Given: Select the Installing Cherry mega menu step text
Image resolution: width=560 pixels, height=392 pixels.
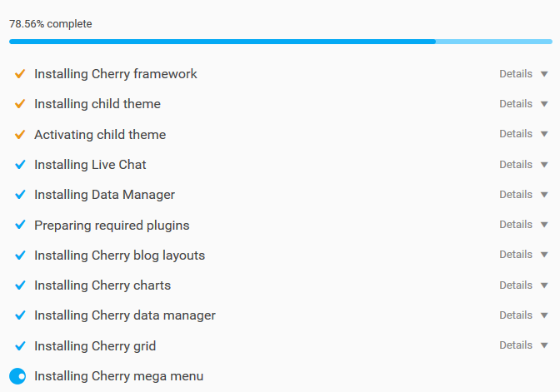Looking at the screenshot, I should coord(119,376).
